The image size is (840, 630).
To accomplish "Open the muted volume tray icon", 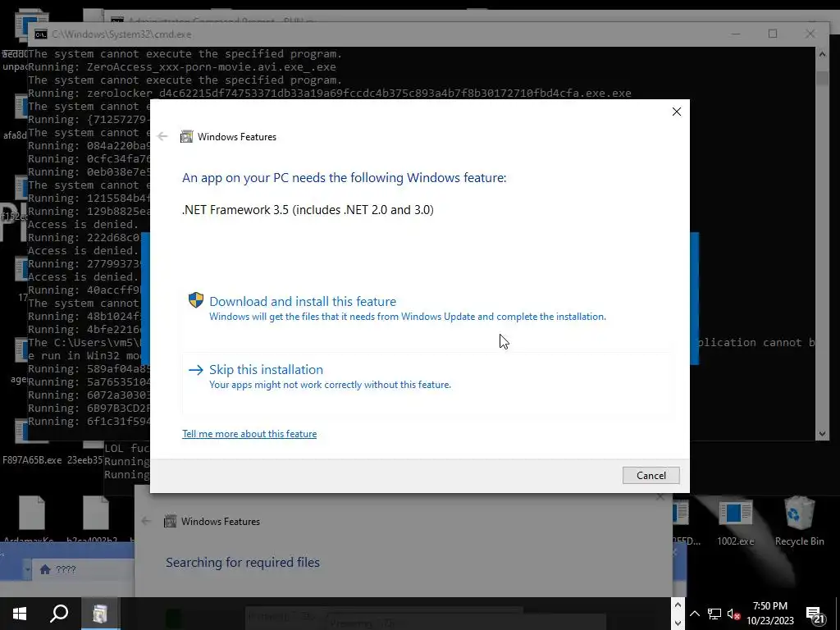I will point(733,614).
